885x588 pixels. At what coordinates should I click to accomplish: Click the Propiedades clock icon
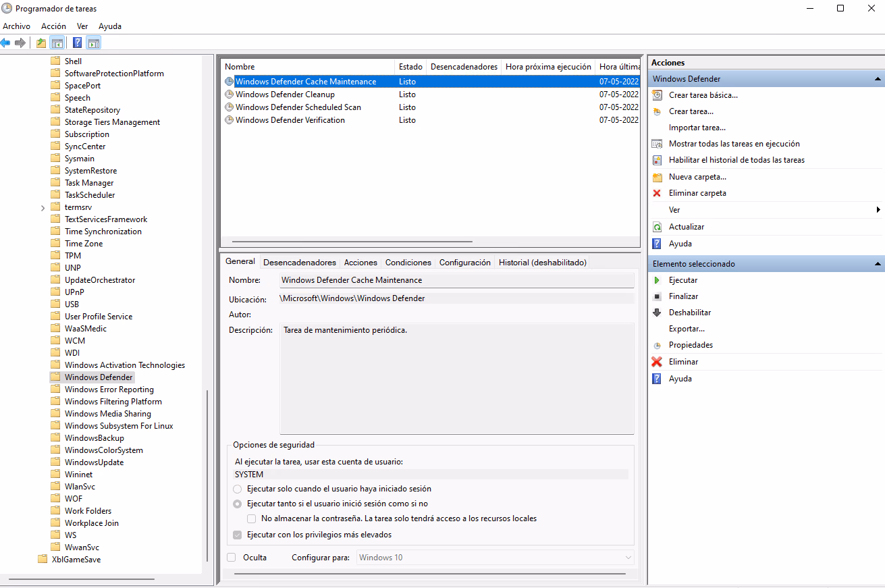click(657, 345)
